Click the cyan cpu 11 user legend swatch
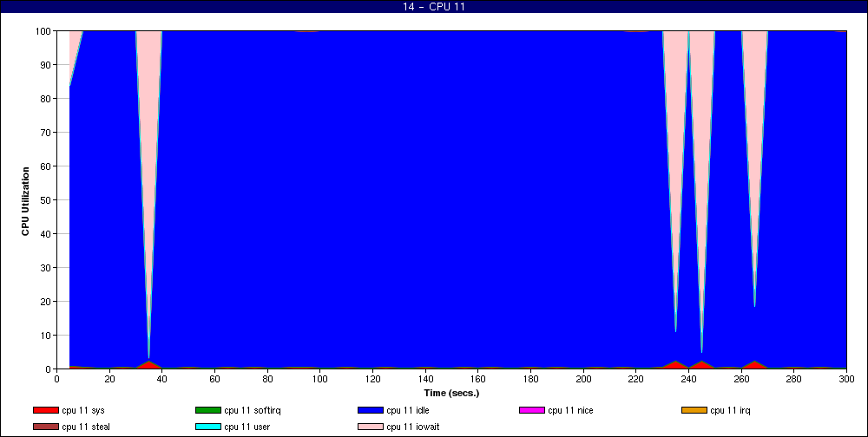Image resolution: width=868 pixels, height=437 pixels. click(x=207, y=427)
